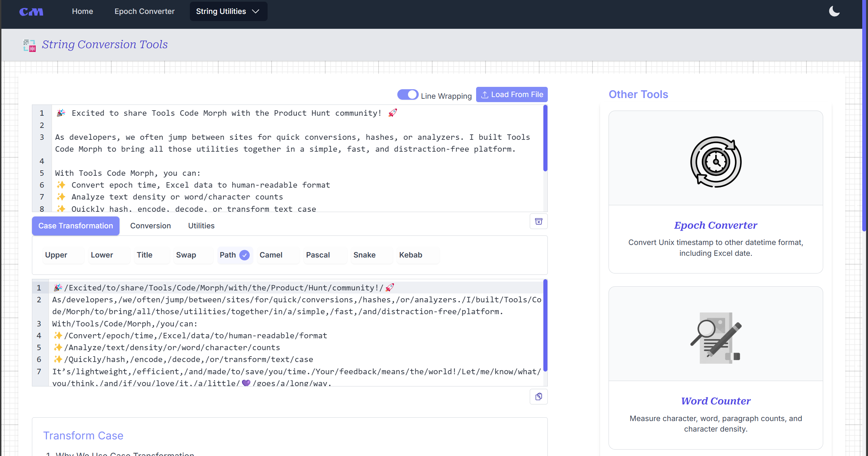868x456 pixels.
Task: Expand the String Utilities dropdown chevron
Action: [x=256, y=12]
